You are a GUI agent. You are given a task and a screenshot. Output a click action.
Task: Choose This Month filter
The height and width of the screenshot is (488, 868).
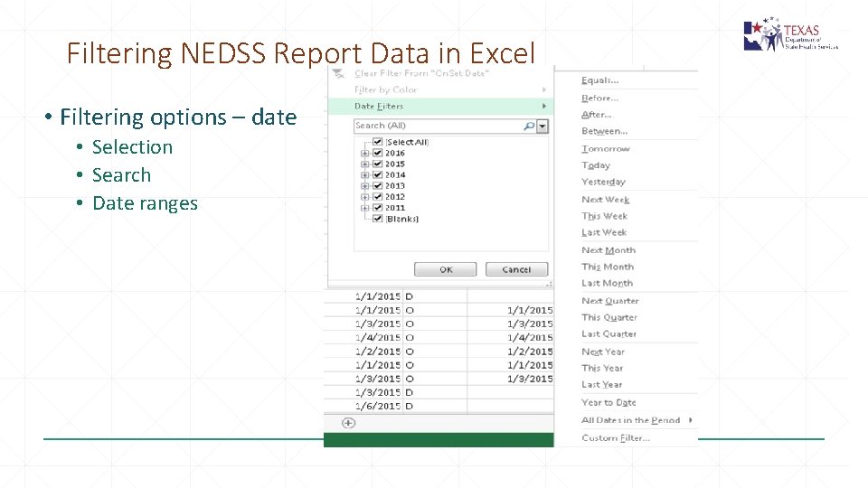[x=608, y=267]
